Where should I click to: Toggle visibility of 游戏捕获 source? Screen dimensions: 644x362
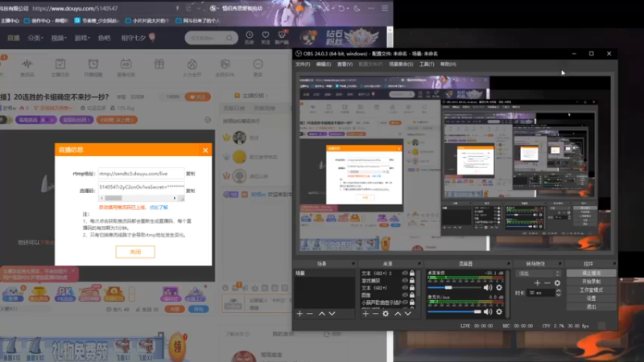[x=405, y=281]
